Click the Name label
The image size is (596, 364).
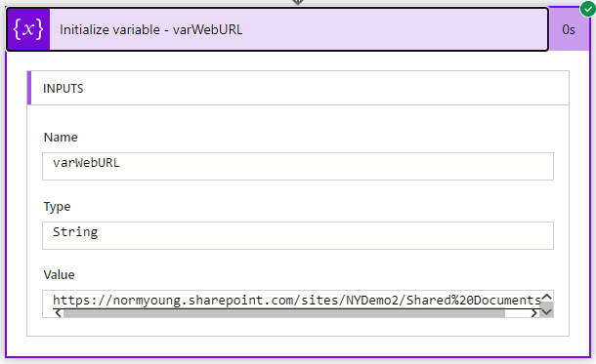point(61,137)
